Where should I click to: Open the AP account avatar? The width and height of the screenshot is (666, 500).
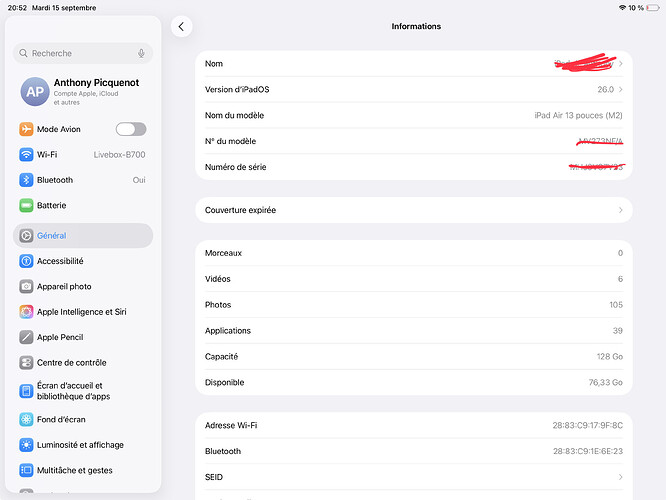click(x=35, y=91)
